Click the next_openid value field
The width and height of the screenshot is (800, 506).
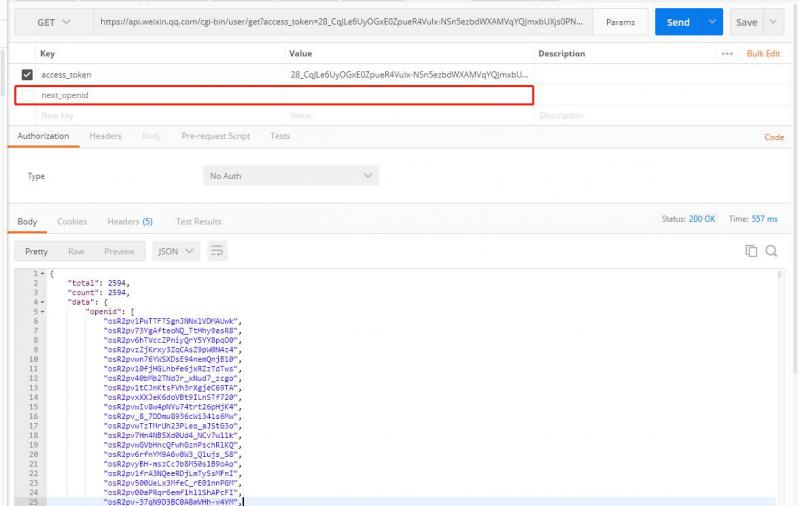[x=408, y=95]
